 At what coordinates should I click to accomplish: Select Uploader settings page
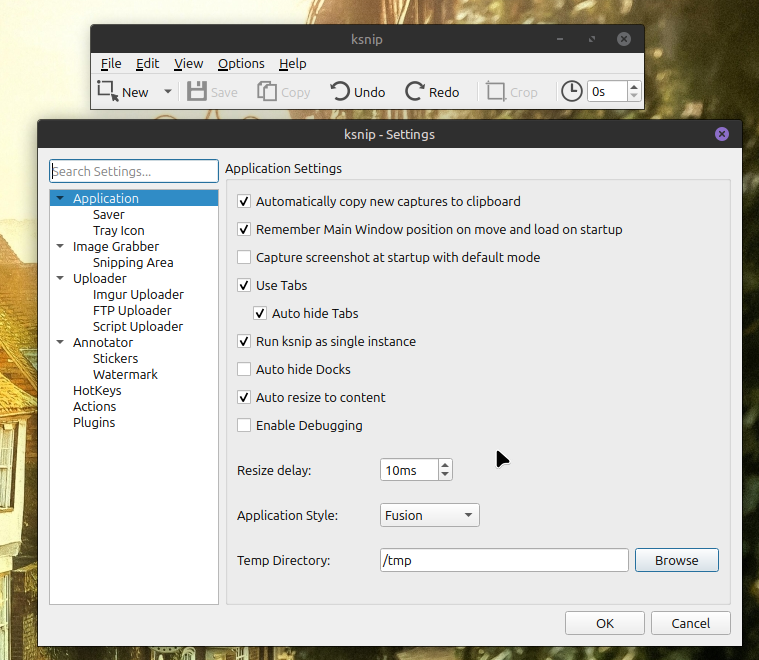click(100, 278)
